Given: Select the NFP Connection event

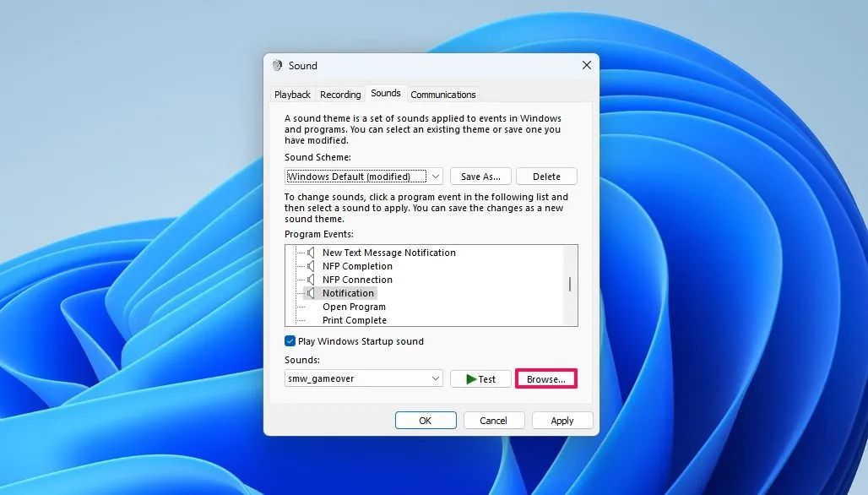Looking at the screenshot, I should (358, 280).
